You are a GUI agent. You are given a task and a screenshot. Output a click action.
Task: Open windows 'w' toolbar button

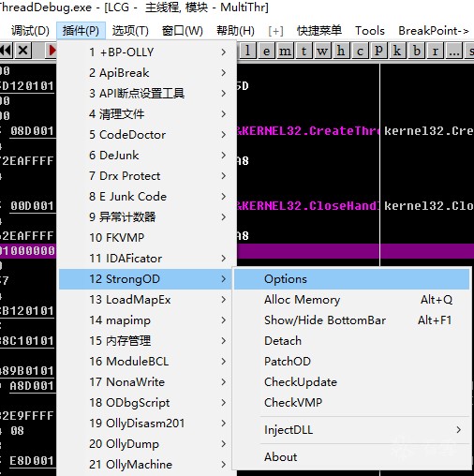322,51
